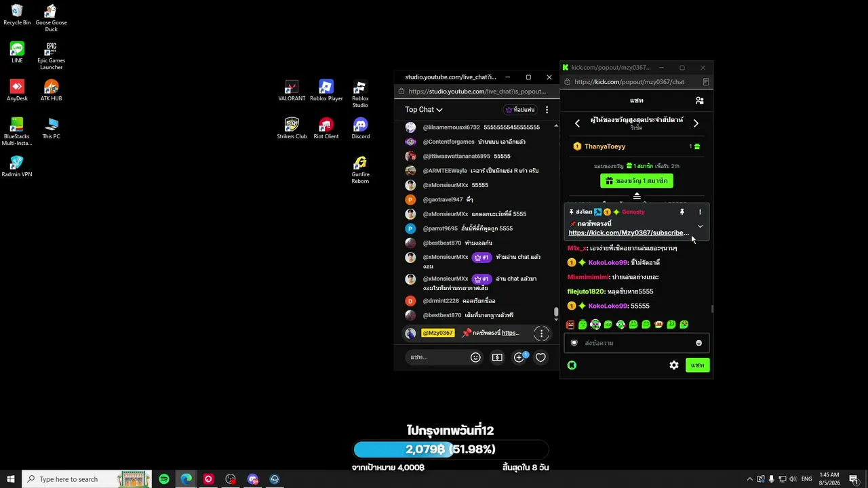Screen dimensions: 868x488
Task: Click ThanyaToeyy on the Kick leaderboard
Action: click(x=605, y=146)
